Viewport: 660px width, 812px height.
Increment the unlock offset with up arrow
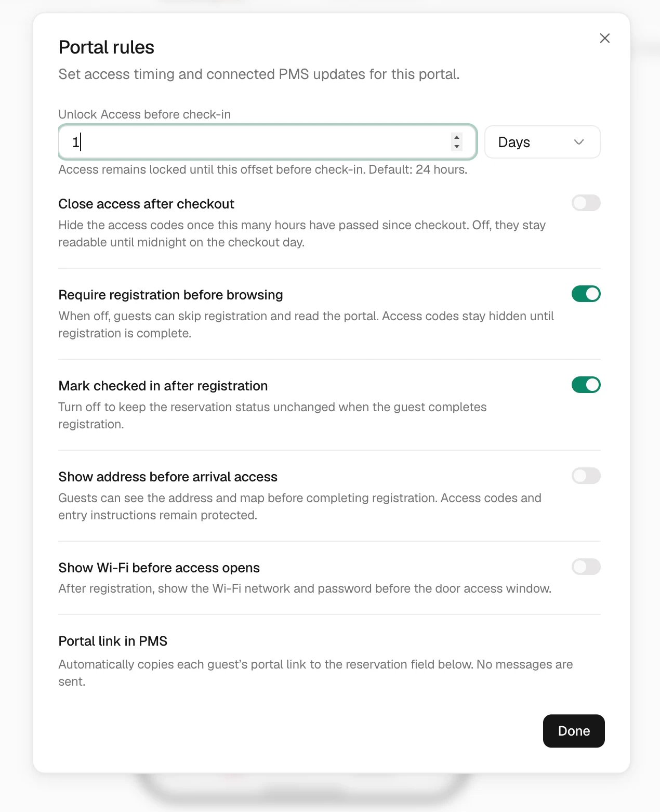click(457, 138)
